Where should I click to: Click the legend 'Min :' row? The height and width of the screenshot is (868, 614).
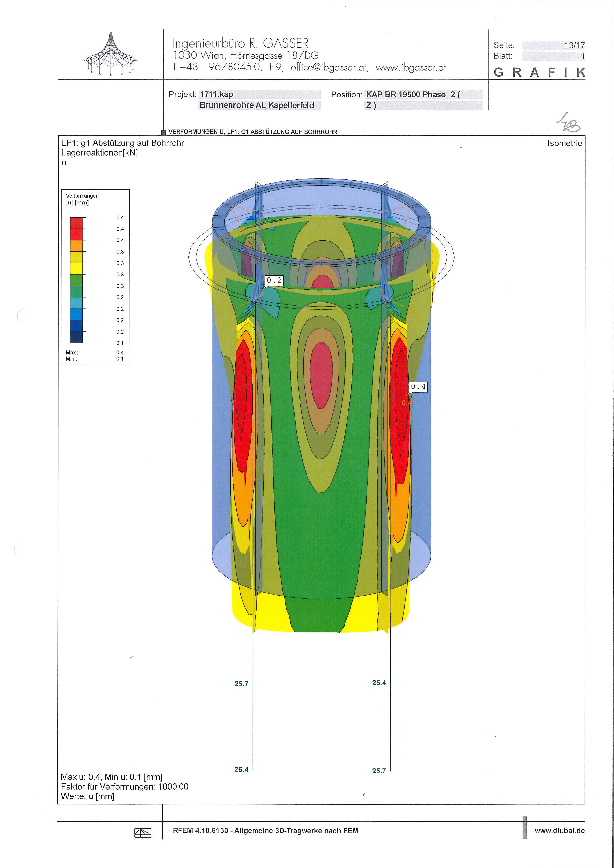coord(95,358)
